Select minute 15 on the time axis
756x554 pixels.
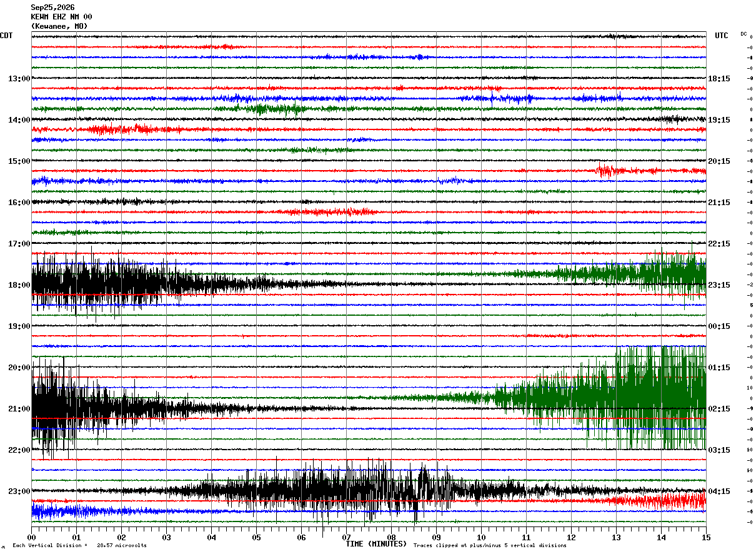(706, 537)
